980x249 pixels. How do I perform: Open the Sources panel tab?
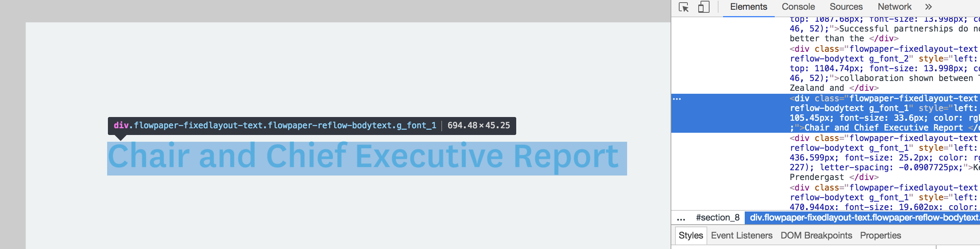tap(846, 7)
